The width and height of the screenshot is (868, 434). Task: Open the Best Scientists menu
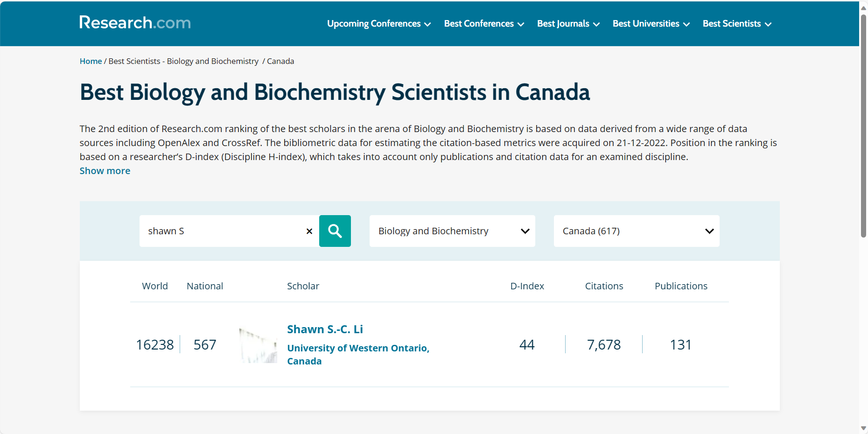click(737, 24)
